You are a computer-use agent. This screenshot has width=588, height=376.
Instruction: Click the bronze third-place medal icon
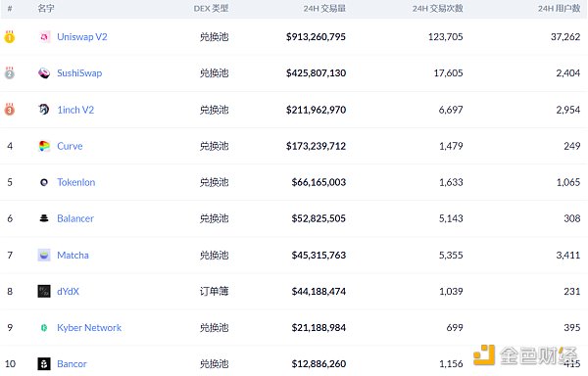[x=10, y=110]
